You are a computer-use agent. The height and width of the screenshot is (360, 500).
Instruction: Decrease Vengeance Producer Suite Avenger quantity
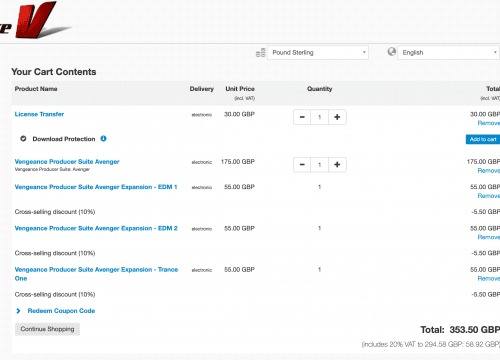[302, 165]
